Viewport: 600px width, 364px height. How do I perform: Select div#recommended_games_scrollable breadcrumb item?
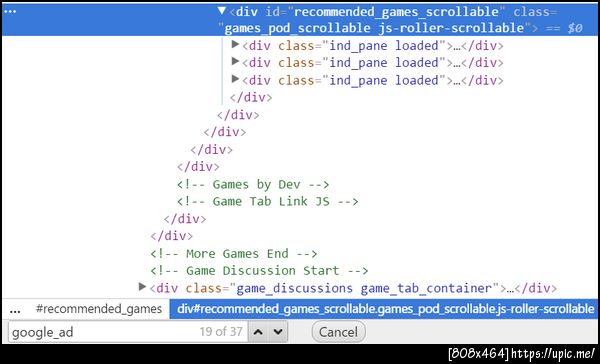384,309
